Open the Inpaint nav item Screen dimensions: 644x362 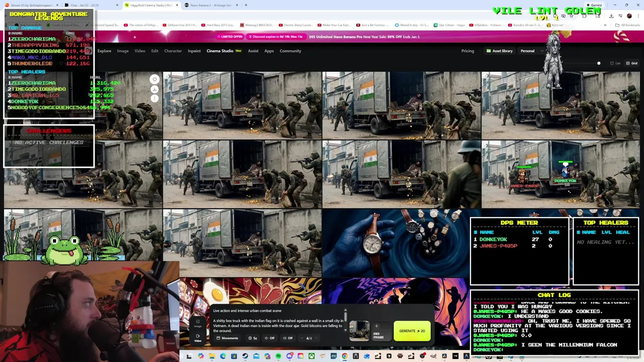(194, 51)
